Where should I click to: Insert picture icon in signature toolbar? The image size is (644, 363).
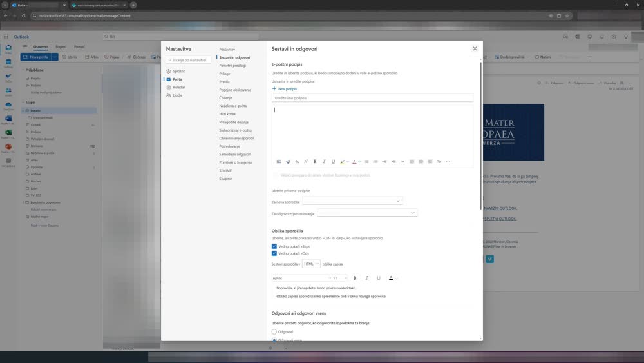[279, 162]
